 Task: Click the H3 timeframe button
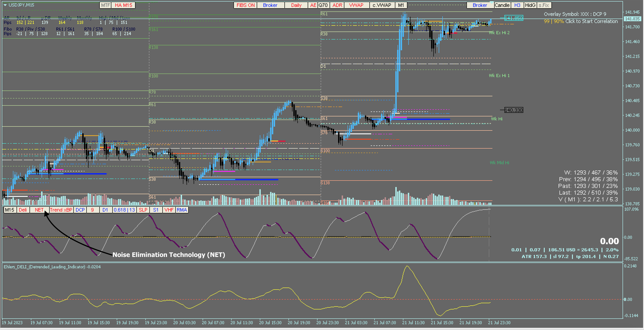pos(517,5)
